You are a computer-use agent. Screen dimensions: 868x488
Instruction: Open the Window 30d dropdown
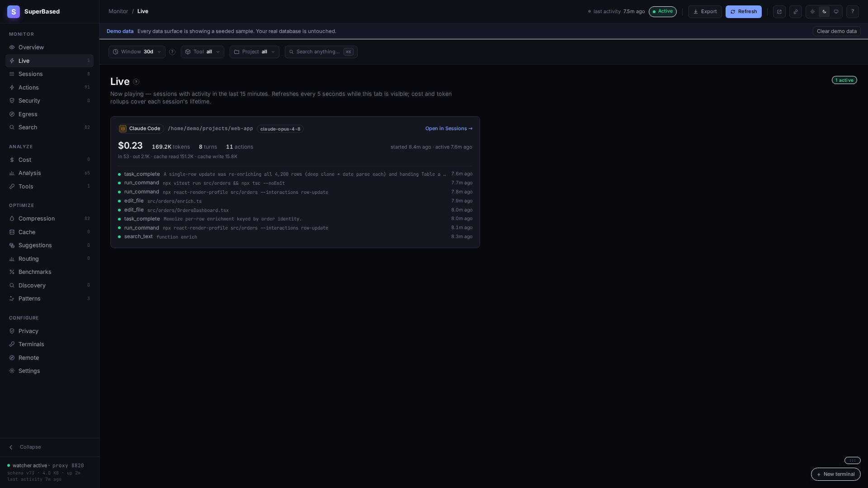[x=137, y=52]
